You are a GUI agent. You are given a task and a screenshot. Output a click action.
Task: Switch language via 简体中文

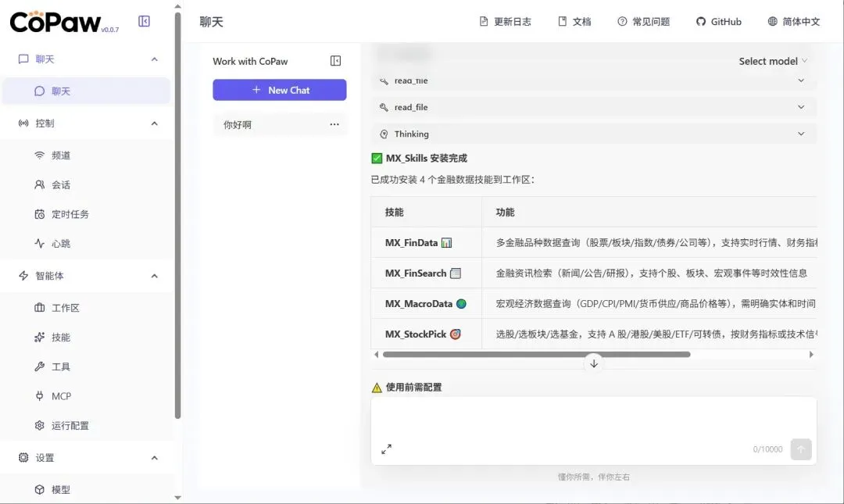point(794,22)
